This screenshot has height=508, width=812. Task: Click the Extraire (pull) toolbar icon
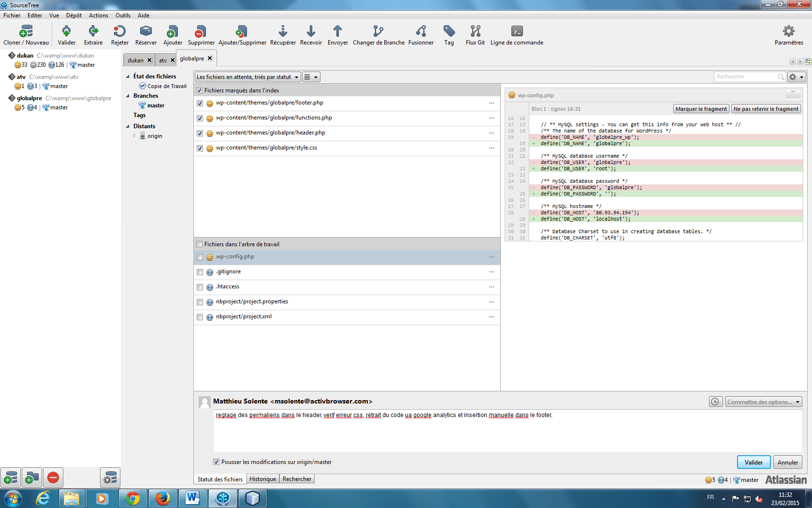(x=93, y=32)
